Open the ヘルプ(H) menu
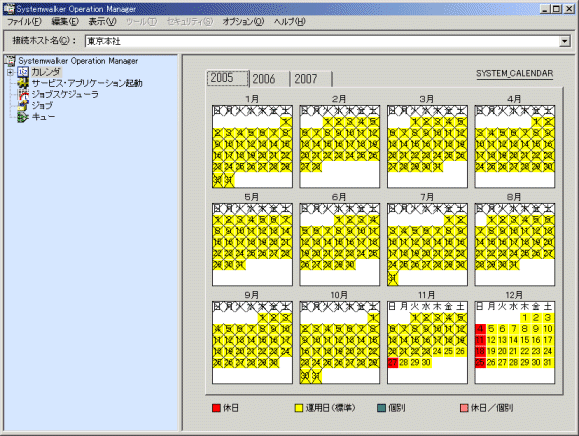Screen dimensions: 579x436 point(290,22)
